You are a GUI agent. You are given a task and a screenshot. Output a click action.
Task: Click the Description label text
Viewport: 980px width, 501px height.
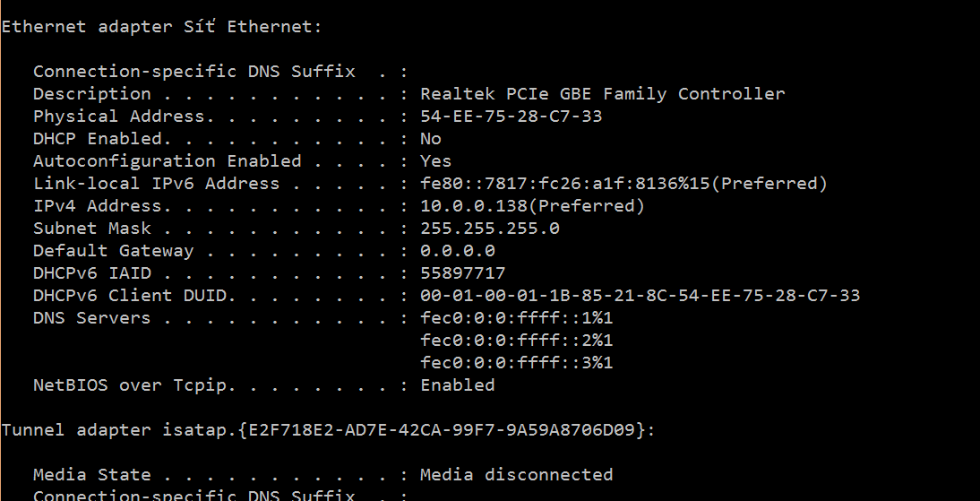click(x=92, y=94)
